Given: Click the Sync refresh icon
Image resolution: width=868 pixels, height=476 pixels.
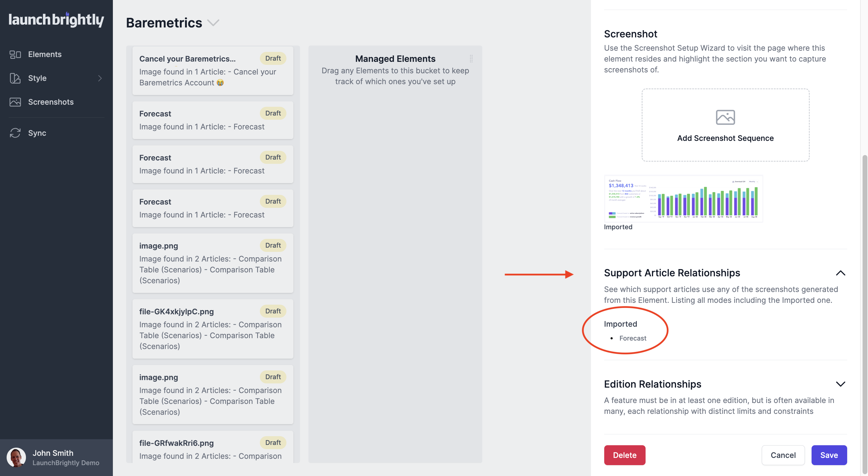Looking at the screenshot, I should pos(15,133).
